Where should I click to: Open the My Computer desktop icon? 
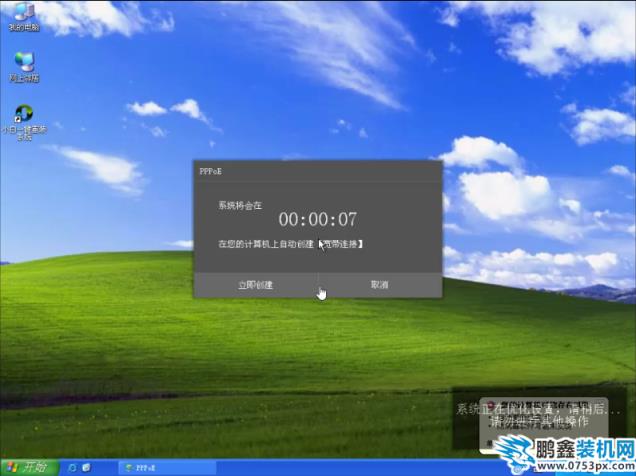[x=24, y=16]
